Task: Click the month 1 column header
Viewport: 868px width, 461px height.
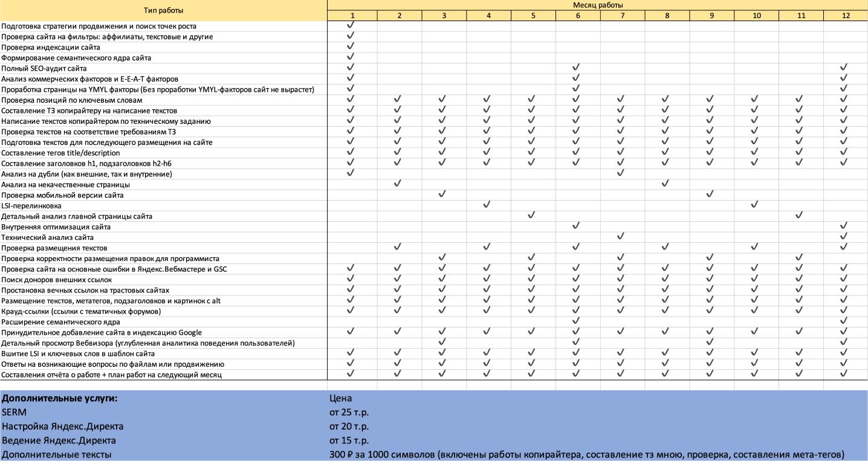Action: click(352, 16)
